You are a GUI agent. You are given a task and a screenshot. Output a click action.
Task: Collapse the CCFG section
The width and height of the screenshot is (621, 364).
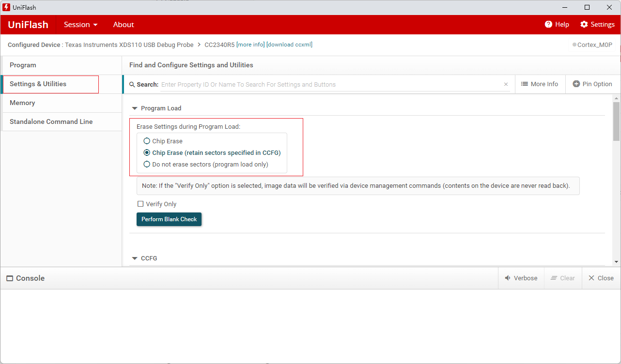pyautogui.click(x=135, y=258)
